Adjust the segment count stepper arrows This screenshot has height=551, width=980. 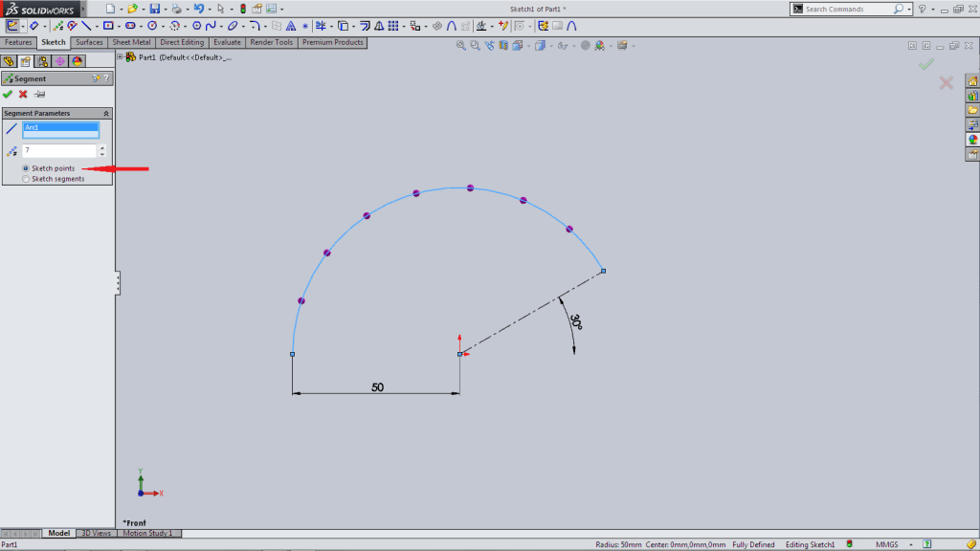pyautogui.click(x=103, y=150)
